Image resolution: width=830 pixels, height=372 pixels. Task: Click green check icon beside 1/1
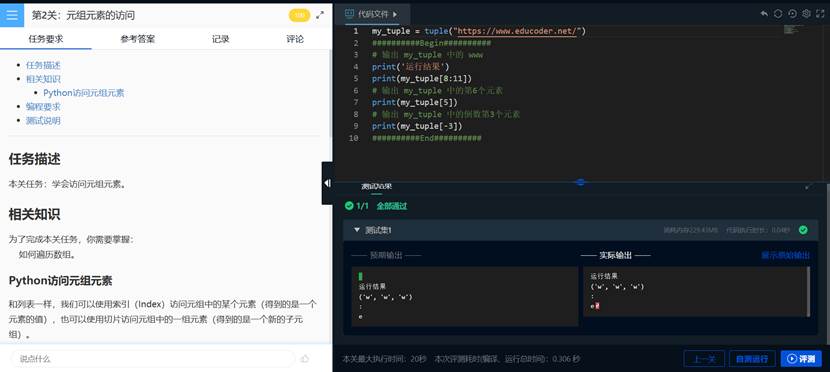tap(349, 206)
